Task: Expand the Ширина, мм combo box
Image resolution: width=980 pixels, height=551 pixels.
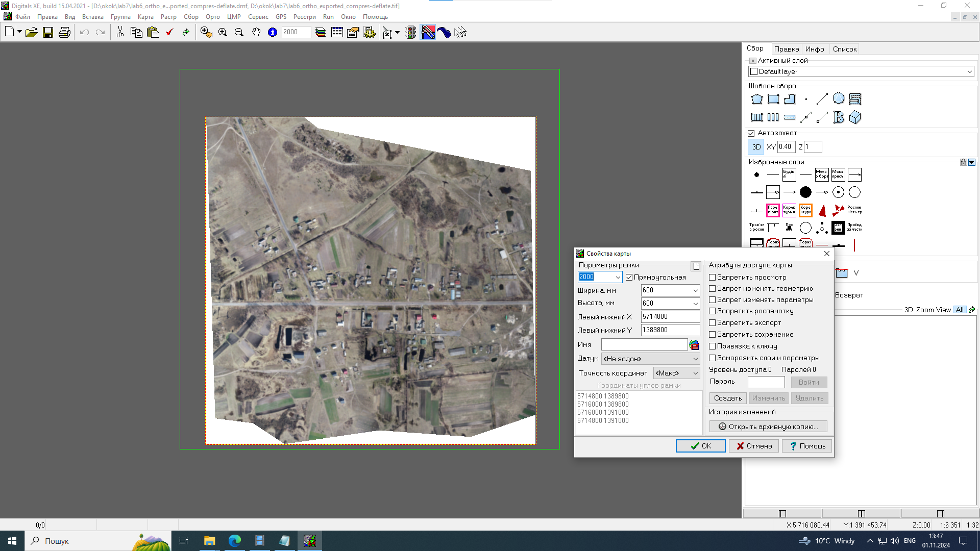Action: click(x=695, y=290)
